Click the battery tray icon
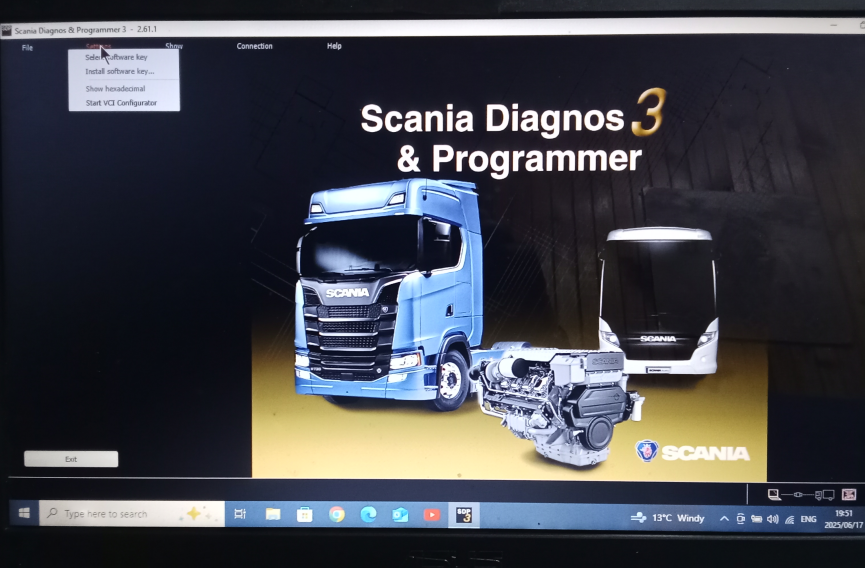The image size is (865, 568). click(756, 519)
